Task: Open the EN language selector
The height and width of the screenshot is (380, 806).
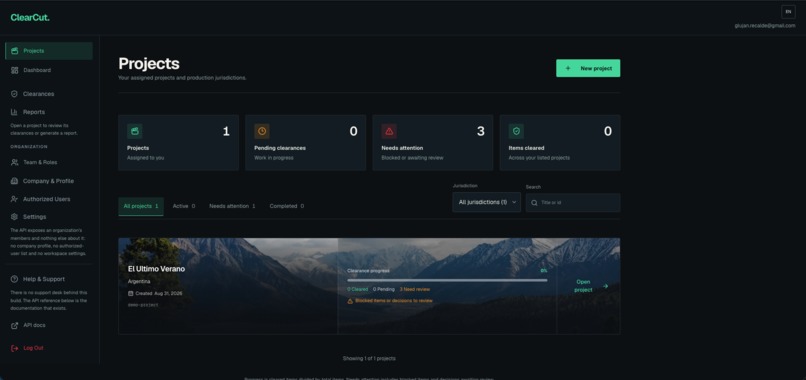Action: pos(788,11)
